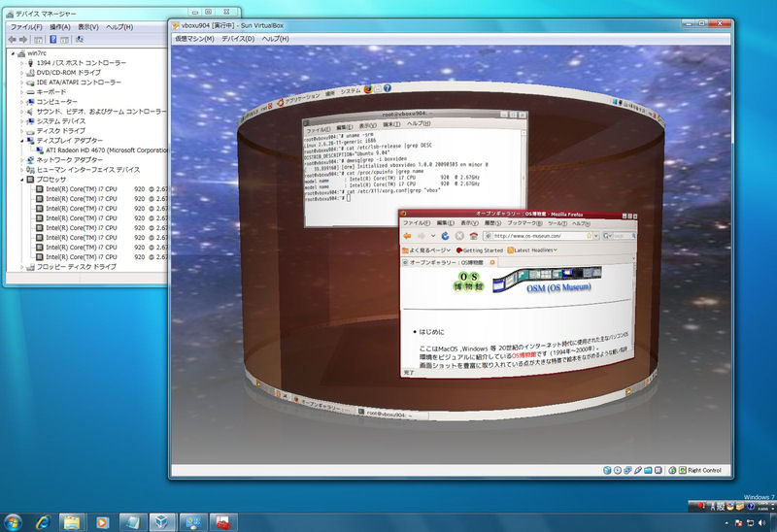The image size is (777, 532).
Task: Click shared folders icon in VirtualBox status bar
Action: [x=648, y=470]
